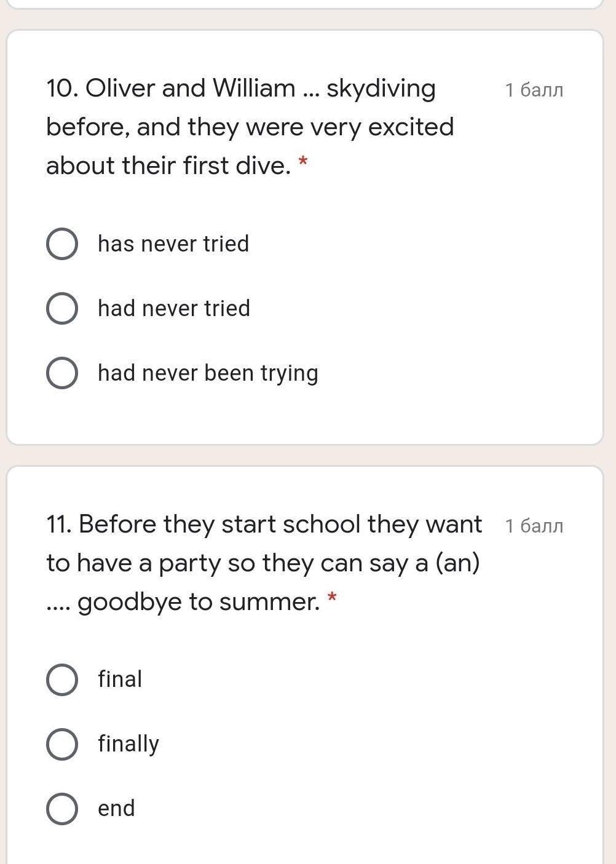
Task: Click the "had never been trying" label text
Action: 208,373
